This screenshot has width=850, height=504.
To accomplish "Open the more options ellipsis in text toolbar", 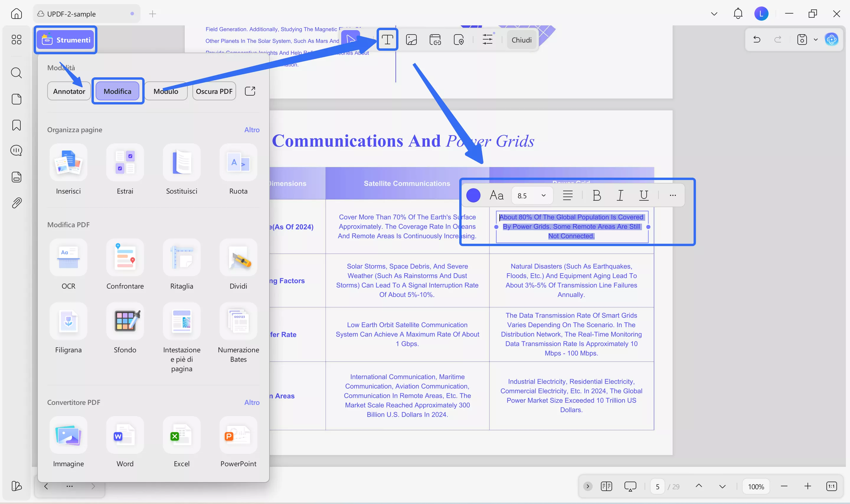I will pos(672,195).
